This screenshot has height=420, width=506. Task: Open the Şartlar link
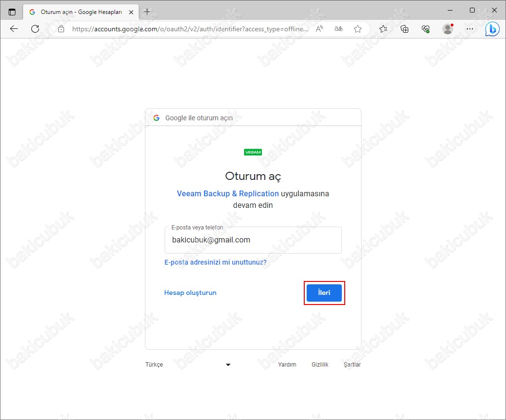click(352, 365)
